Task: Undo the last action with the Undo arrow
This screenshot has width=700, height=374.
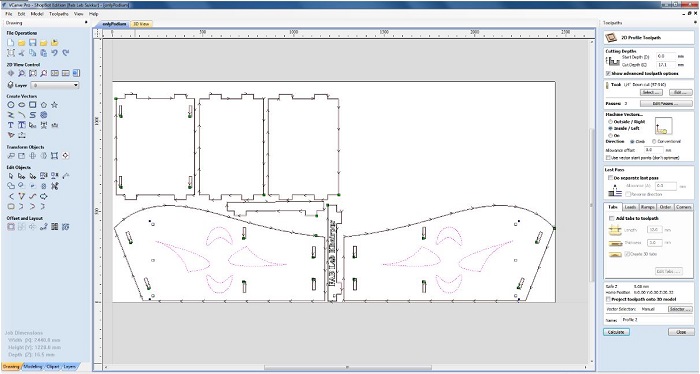Action: tap(54, 53)
